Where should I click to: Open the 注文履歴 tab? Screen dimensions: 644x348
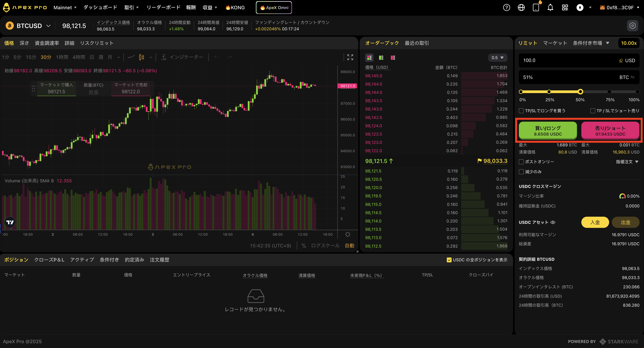[x=159, y=260]
